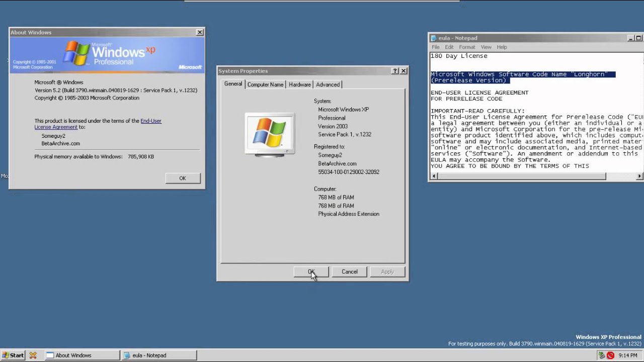Activate the eula - Notepad taskbar button
Viewport: 644px width, 362px height.
click(159, 355)
